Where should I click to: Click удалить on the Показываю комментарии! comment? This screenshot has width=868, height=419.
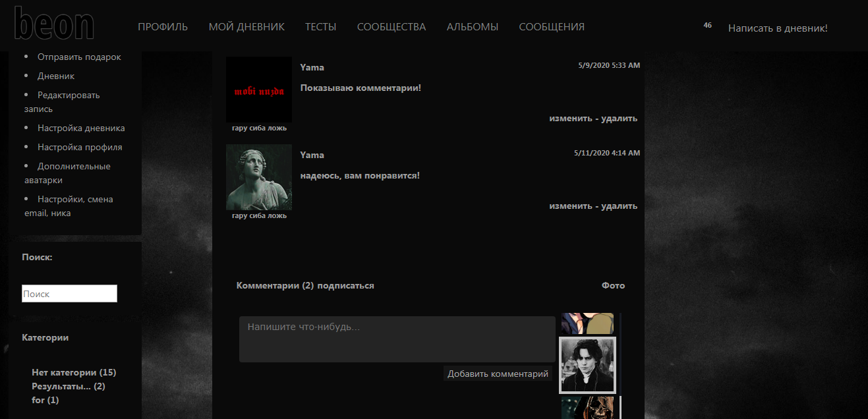point(620,119)
